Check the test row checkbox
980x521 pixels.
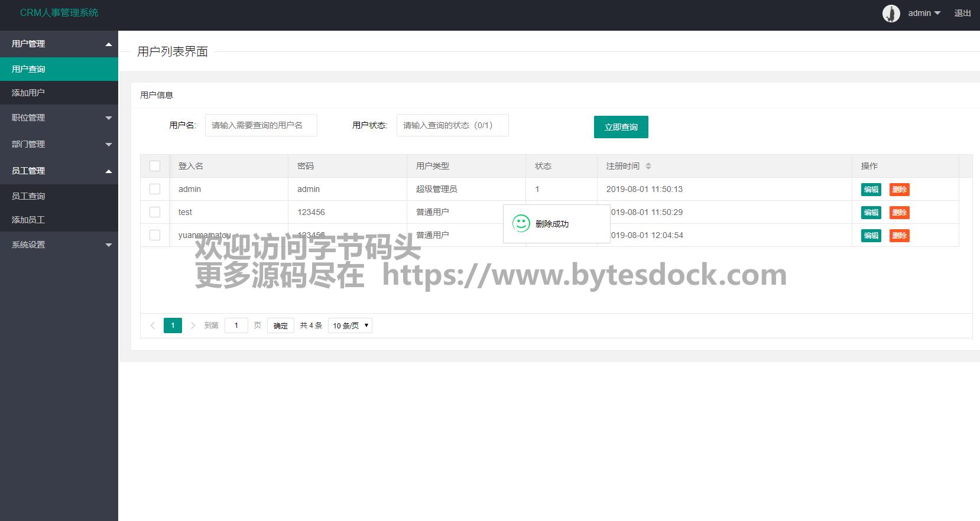point(155,212)
